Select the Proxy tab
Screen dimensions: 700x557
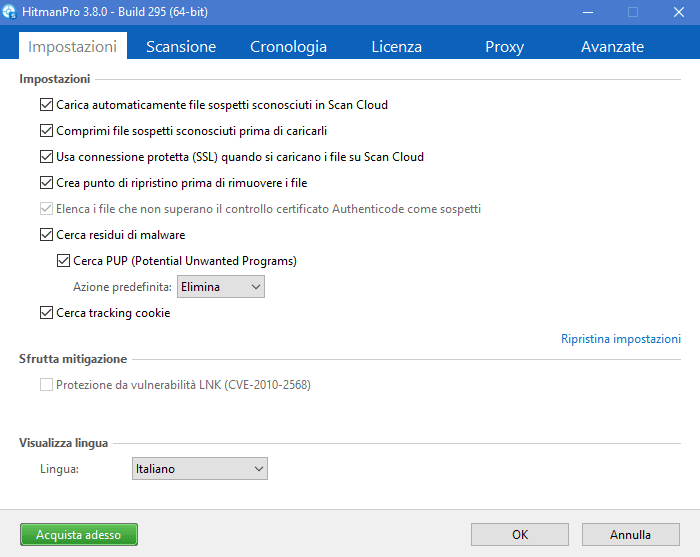click(504, 47)
